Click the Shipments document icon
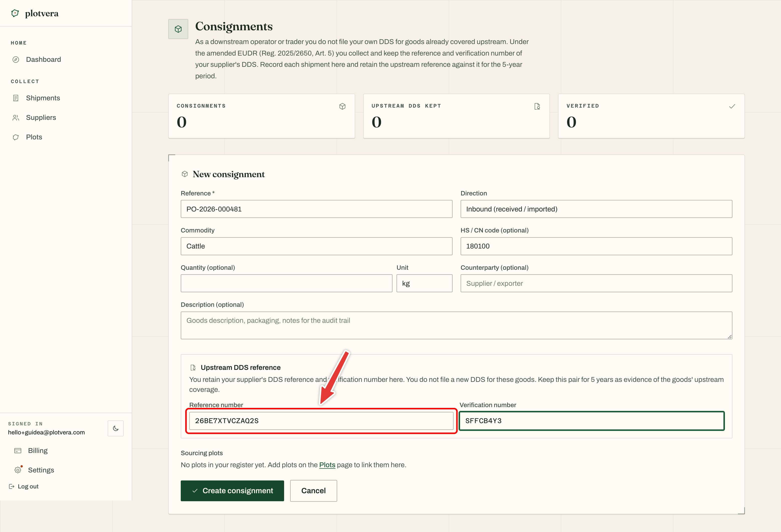 coord(16,98)
